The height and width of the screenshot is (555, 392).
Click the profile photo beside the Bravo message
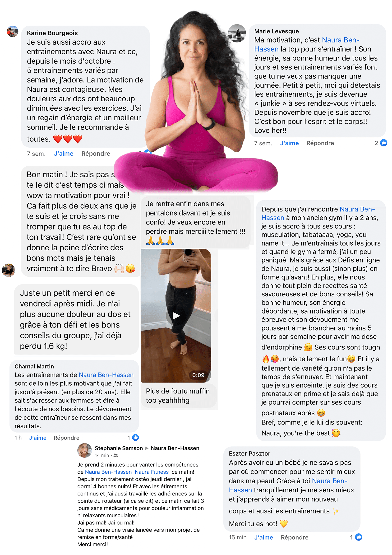point(9,270)
